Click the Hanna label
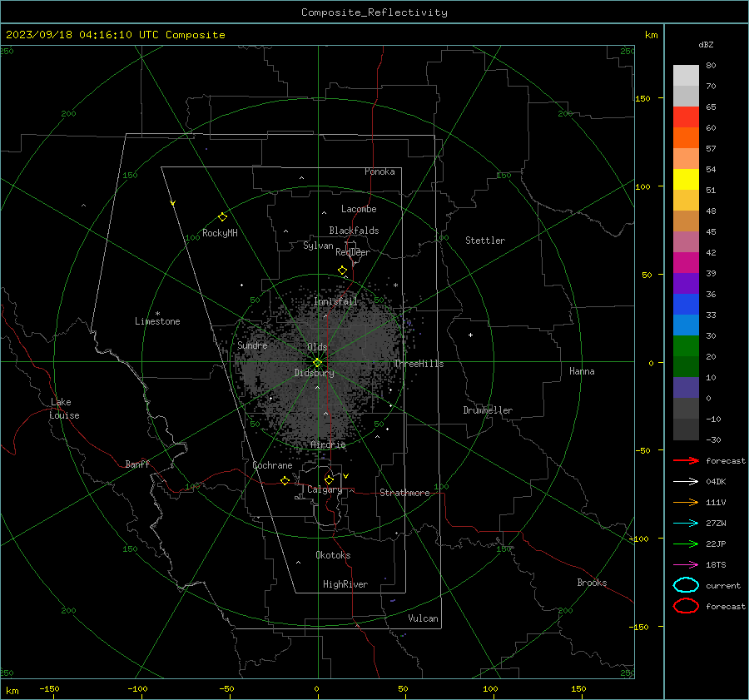The width and height of the screenshot is (749, 700). tap(582, 371)
